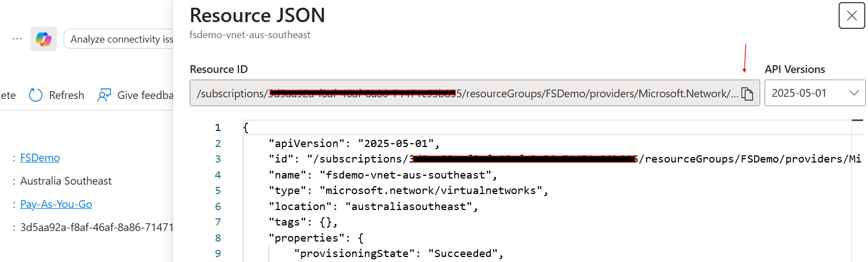Open the Pay-As-You-Go subscription link
868x262 pixels.
click(x=56, y=204)
